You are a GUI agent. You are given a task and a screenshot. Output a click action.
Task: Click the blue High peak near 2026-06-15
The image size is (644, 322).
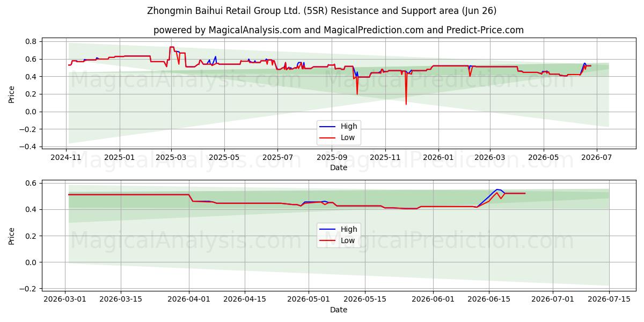[498, 189]
